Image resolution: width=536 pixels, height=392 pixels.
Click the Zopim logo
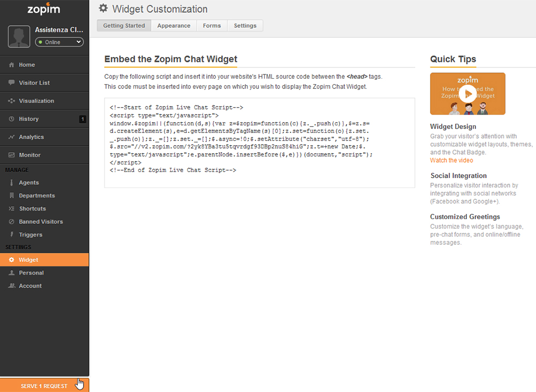tap(44, 9)
